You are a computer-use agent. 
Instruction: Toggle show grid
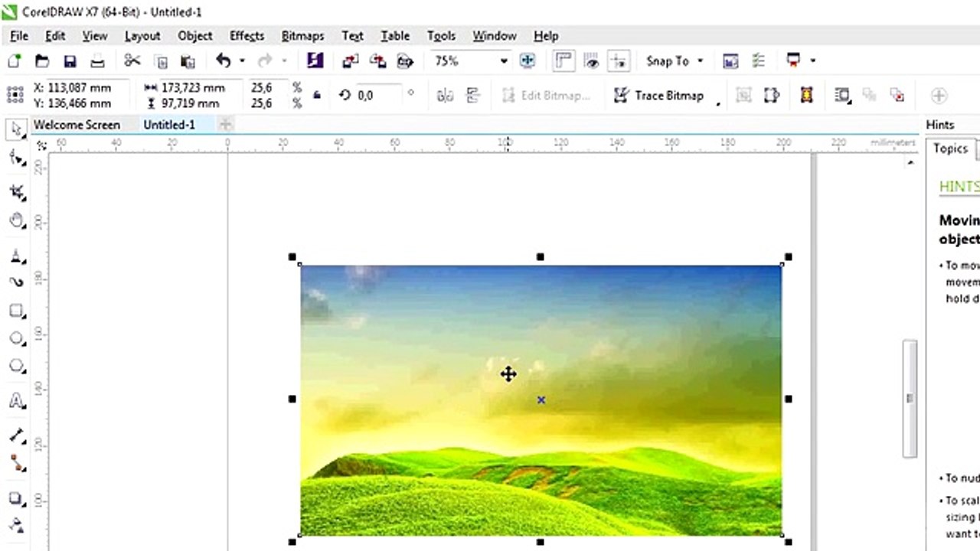click(591, 61)
